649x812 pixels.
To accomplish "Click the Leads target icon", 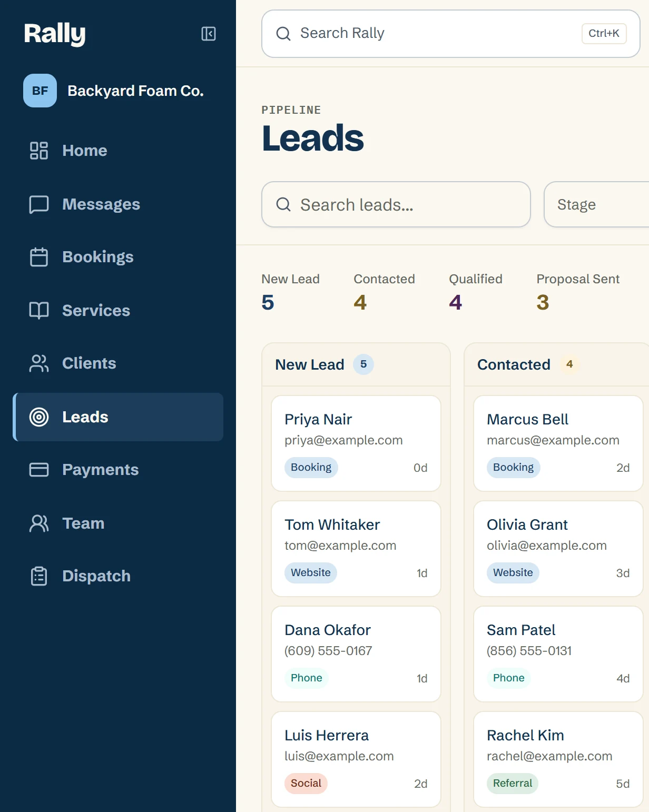I will (x=39, y=417).
